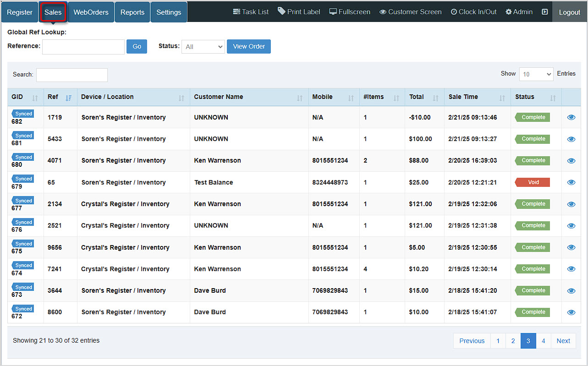Click the square arrow icon beside Admin
588x366 pixels.
click(x=544, y=11)
